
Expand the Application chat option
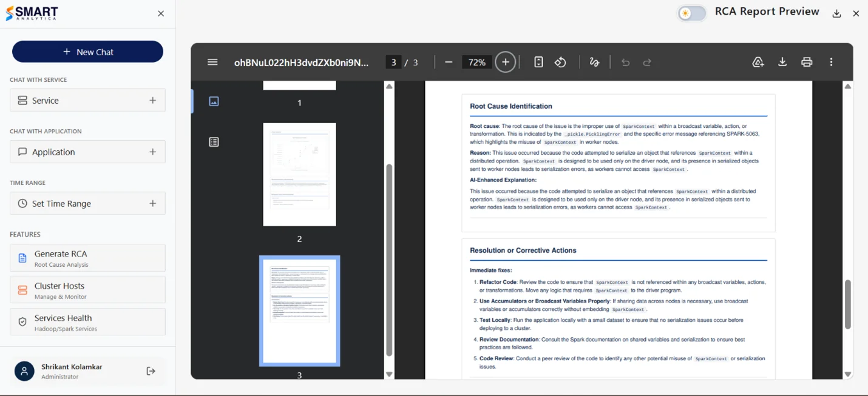coord(87,152)
